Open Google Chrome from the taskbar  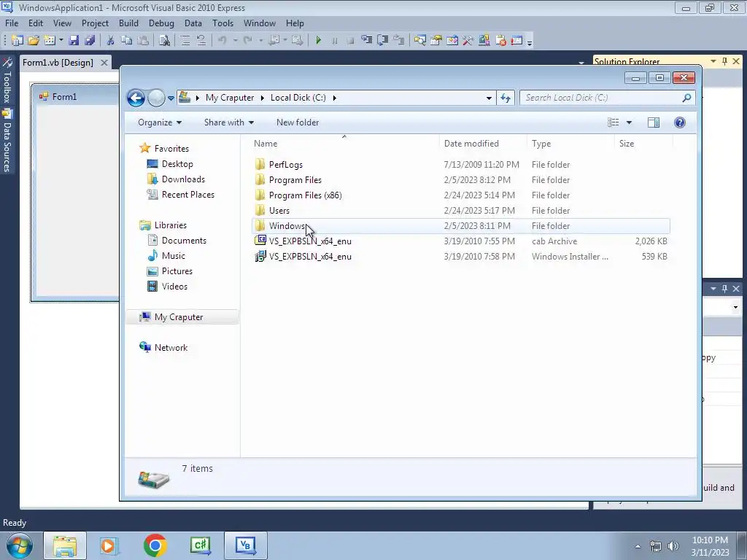click(x=155, y=545)
